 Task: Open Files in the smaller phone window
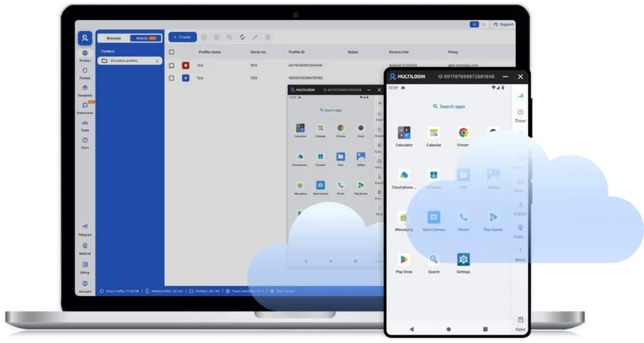[x=340, y=159]
